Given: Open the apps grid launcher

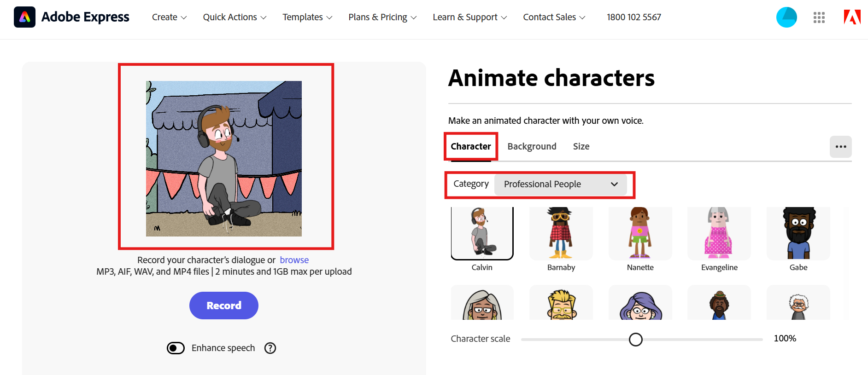Looking at the screenshot, I should [x=819, y=17].
